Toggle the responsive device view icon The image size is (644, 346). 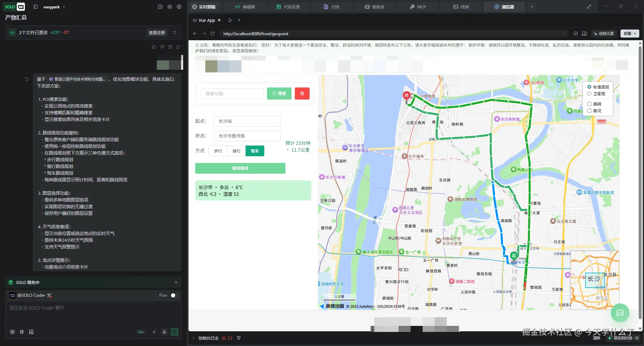[x=584, y=34]
